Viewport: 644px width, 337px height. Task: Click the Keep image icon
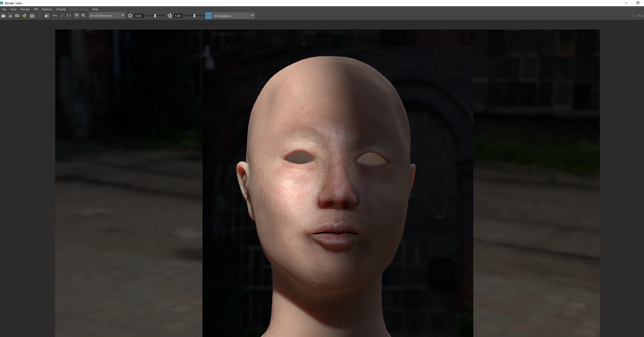pos(76,16)
